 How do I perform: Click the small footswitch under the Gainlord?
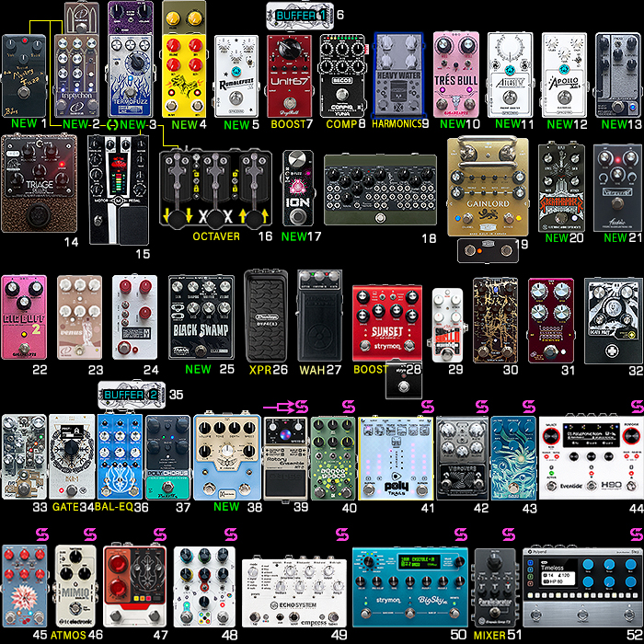click(488, 250)
